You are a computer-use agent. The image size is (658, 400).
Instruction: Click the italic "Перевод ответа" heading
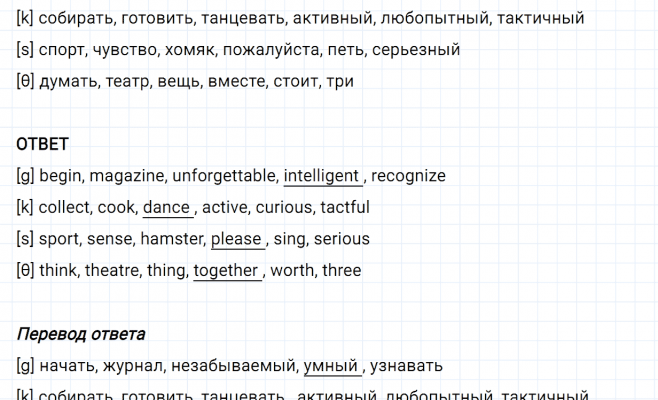pos(81,334)
